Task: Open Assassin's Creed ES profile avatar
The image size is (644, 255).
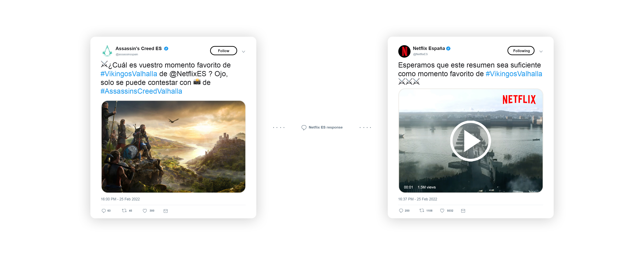Action: click(x=107, y=51)
